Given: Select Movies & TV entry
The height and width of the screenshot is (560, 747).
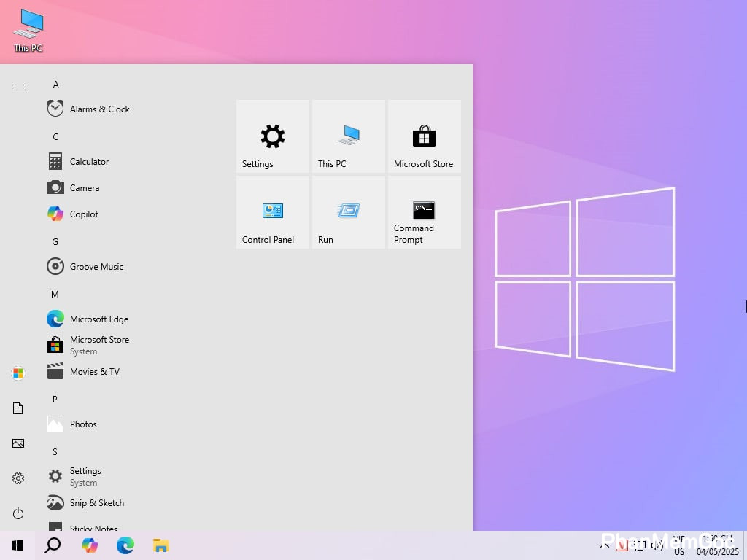Looking at the screenshot, I should (94, 372).
